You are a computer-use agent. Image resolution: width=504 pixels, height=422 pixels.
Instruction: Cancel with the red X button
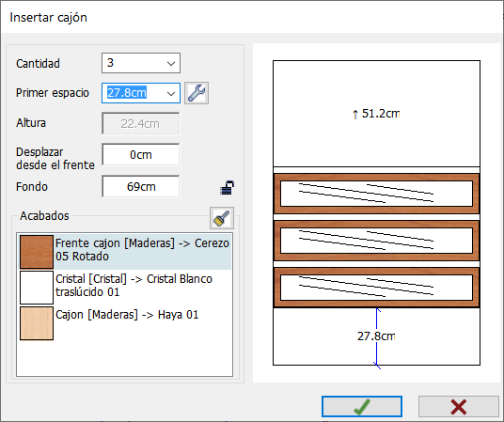tap(459, 407)
